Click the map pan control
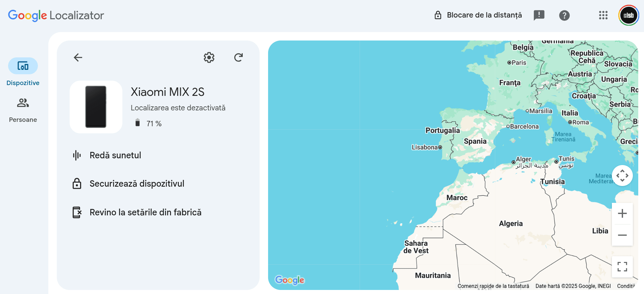This screenshot has height=294, width=644. [622, 176]
